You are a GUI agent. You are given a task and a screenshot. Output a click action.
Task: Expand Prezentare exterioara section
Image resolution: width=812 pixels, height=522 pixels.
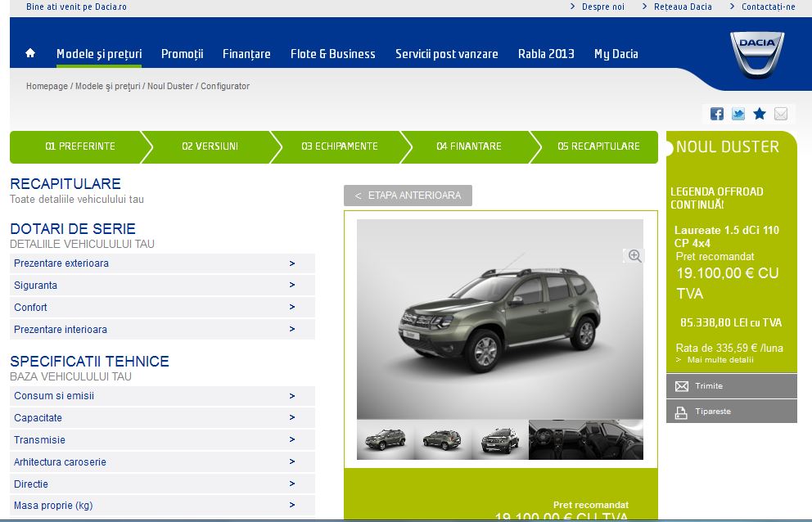(x=162, y=263)
